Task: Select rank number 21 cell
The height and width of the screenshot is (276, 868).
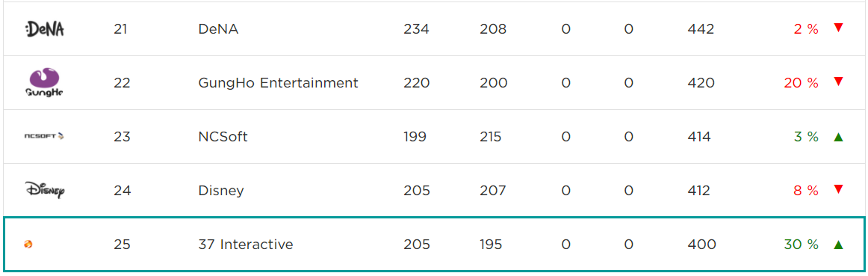Action: tap(121, 29)
